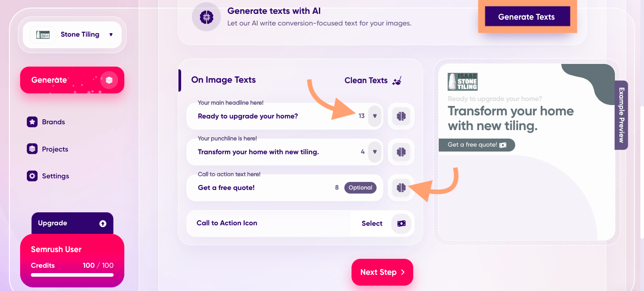
Task: Click the money icon in the Call to Action Icon row
Action: [x=401, y=224]
